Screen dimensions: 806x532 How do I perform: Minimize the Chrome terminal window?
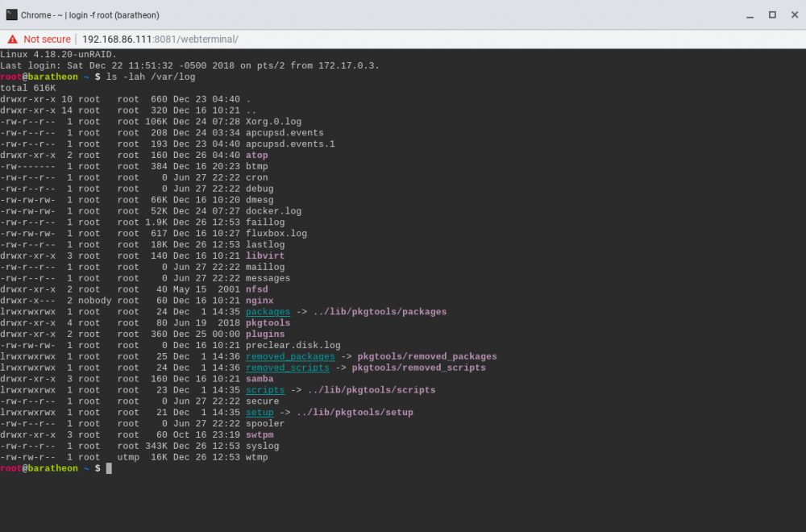pos(750,15)
